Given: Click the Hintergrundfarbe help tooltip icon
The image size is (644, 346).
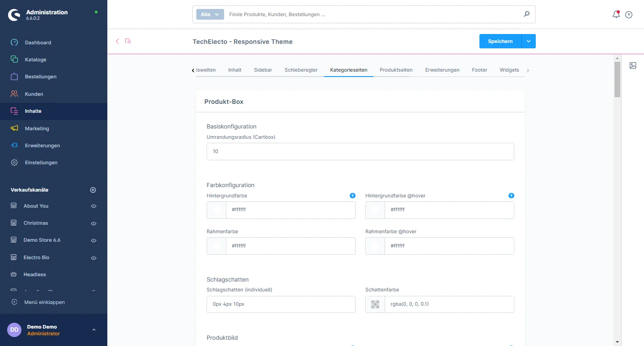Looking at the screenshot, I should click(352, 196).
